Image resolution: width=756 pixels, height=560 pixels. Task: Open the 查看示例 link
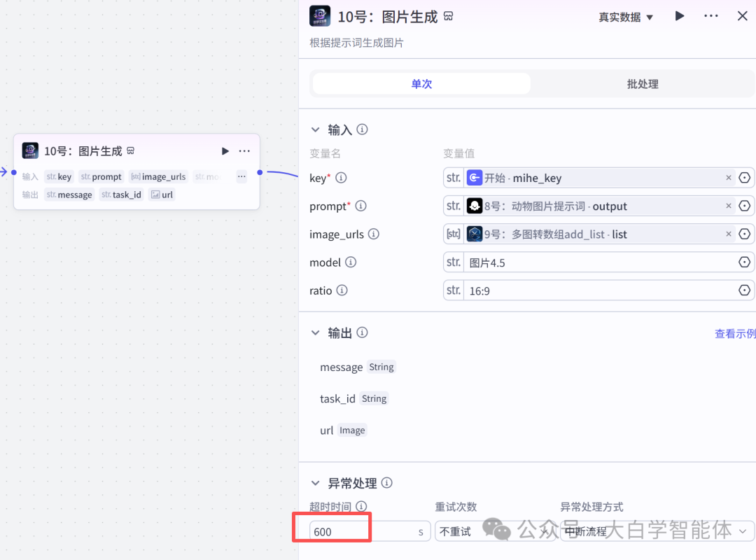(x=735, y=333)
